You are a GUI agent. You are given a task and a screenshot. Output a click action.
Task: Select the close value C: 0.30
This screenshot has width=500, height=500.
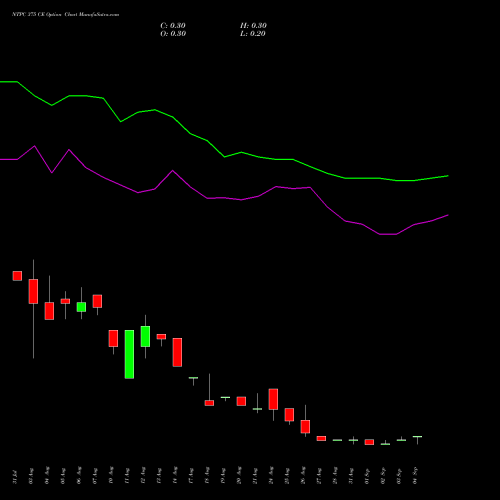pos(173,26)
